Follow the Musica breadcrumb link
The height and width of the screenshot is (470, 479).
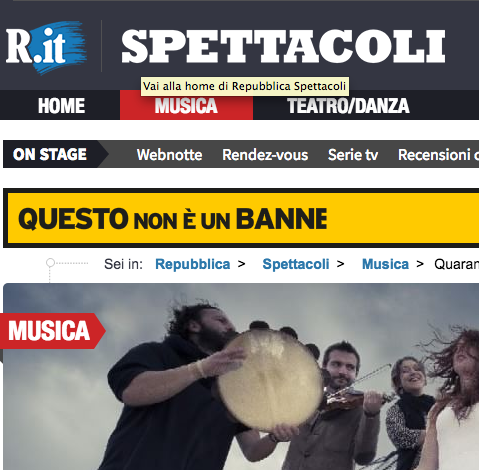click(385, 264)
